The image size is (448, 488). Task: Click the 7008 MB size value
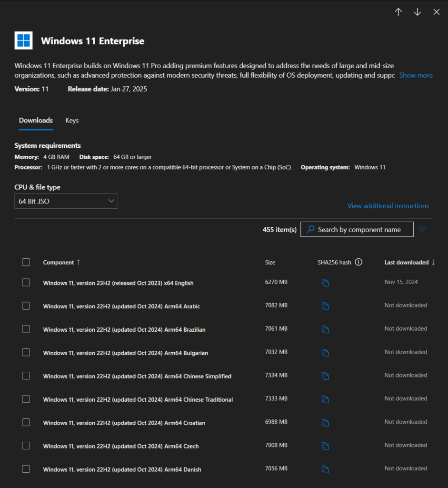[x=276, y=446]
